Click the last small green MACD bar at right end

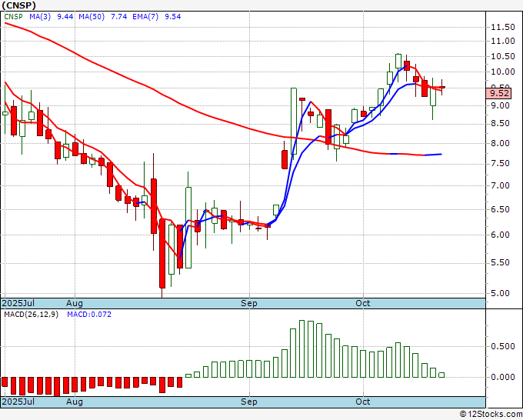pyautogui.click(x=441, y=375)
